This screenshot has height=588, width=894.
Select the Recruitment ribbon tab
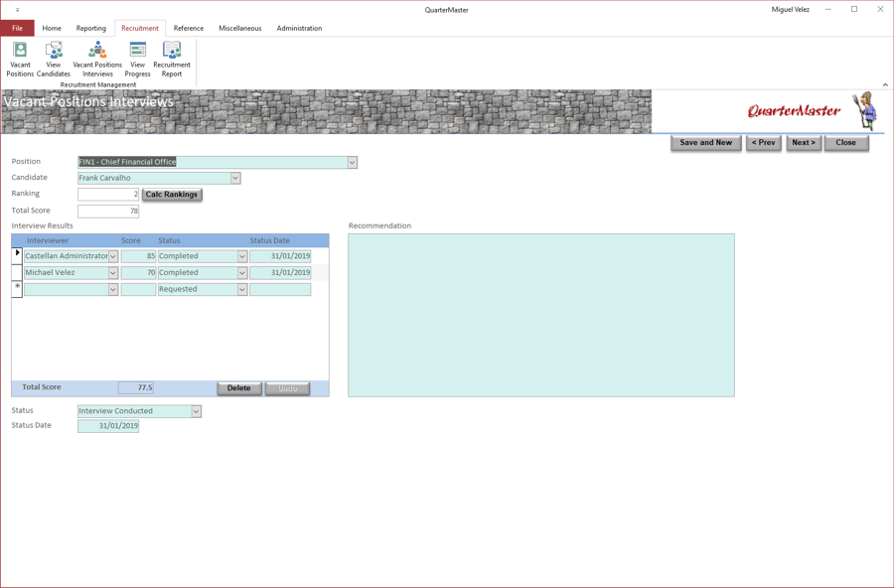coord(140,28)
